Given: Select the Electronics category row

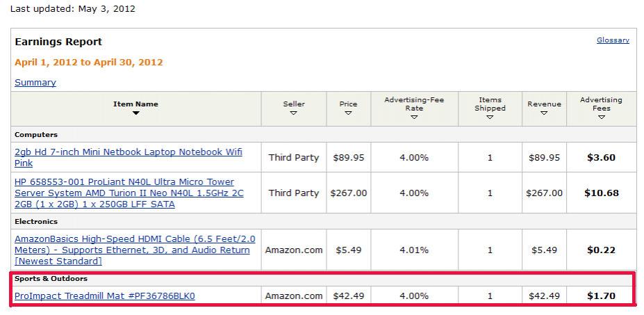Looking at the screenshot, I should point(324,221).
